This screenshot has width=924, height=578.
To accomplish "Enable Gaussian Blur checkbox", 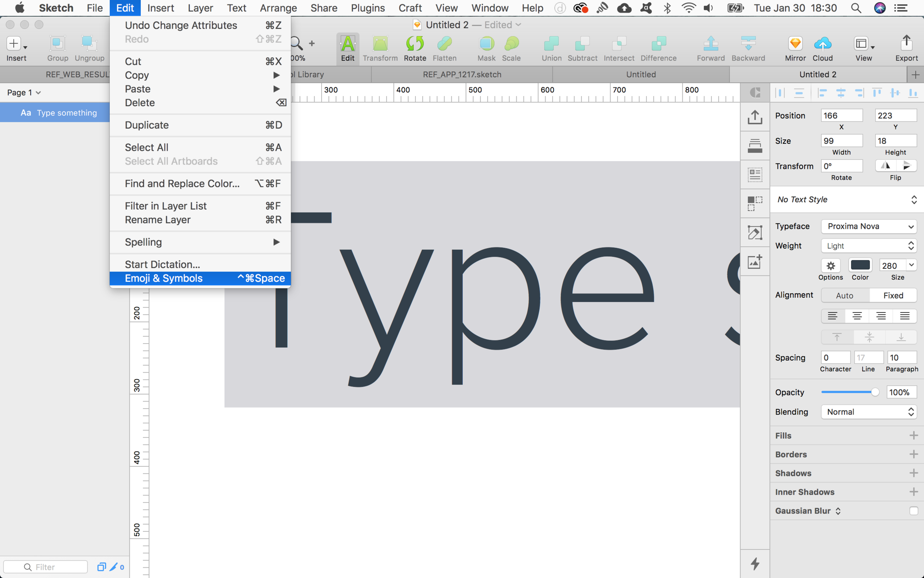I will [x=913, y=511].
